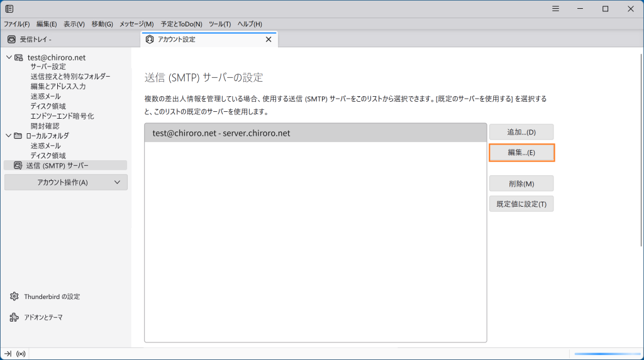This screenshot has height=360, width=644.
Task: Open the ヘルプ(H) menu
Action: coord(250,25)
